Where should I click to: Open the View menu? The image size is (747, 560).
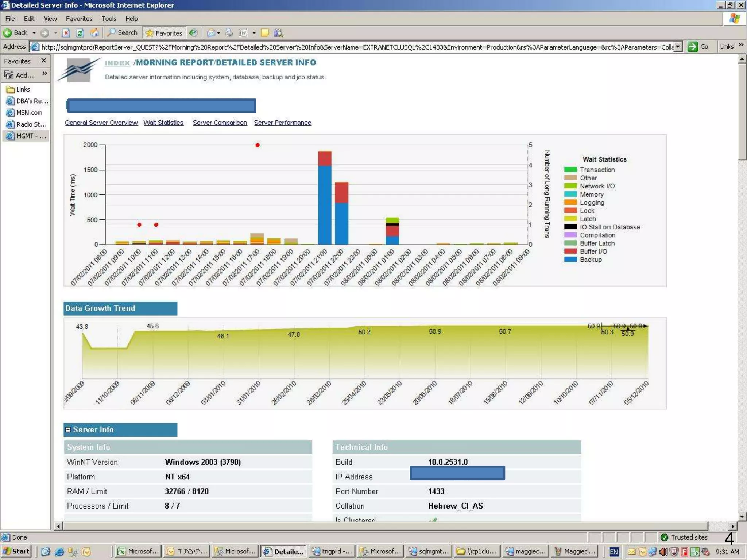50,19
